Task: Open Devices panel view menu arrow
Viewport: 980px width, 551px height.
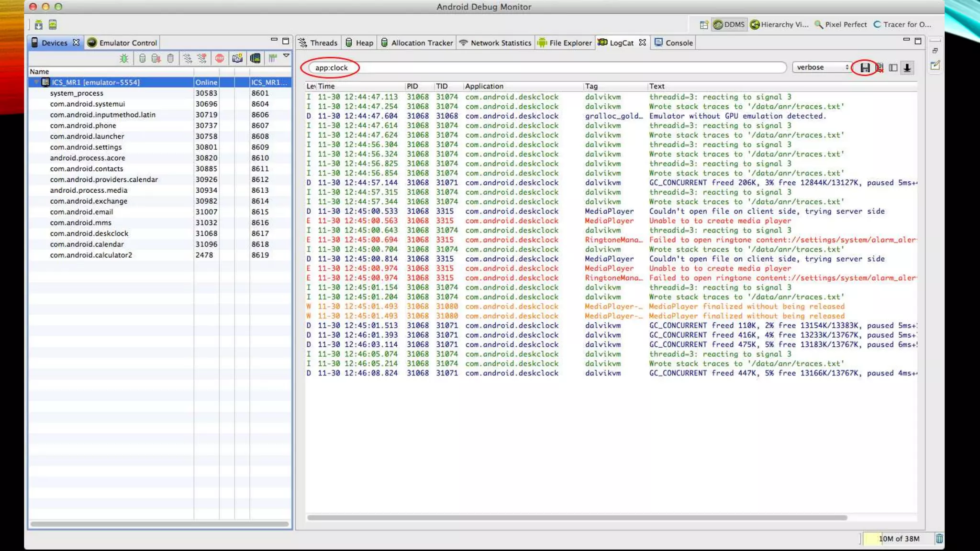Action: [x=286, y=56]
